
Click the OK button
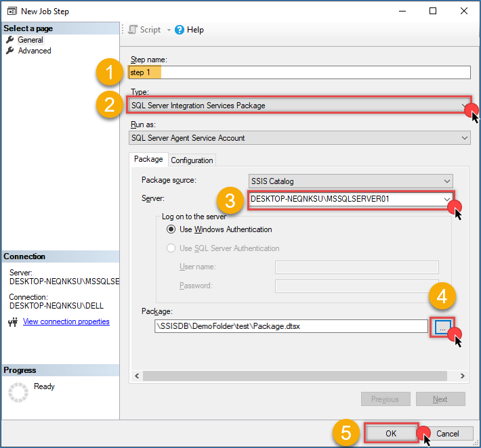391,433
